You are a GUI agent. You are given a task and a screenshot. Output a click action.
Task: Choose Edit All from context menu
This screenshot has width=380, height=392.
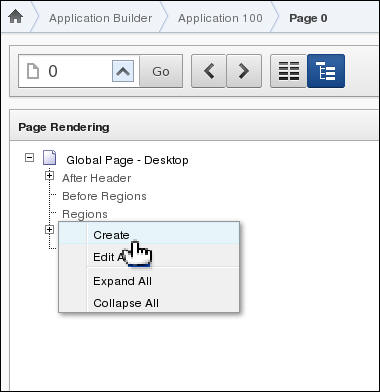tap(149, 257)
